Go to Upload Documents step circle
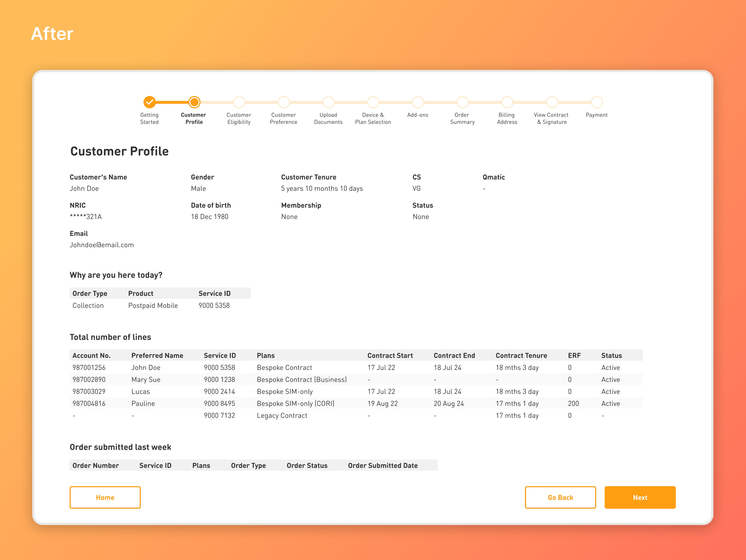This screenshot has width=746, height=560. 328,102
